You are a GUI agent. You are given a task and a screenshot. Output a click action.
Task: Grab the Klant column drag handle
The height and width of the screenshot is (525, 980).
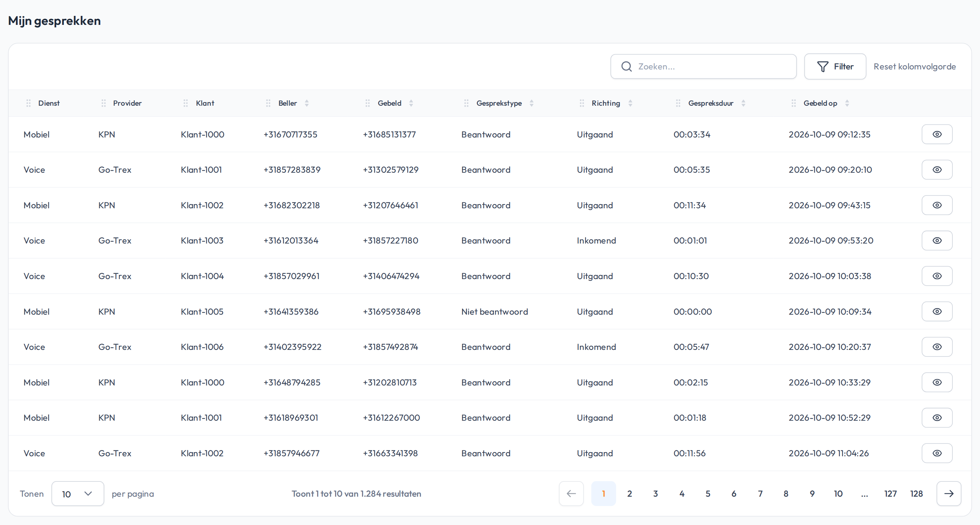pyautogui.click(x=186, y=103)
